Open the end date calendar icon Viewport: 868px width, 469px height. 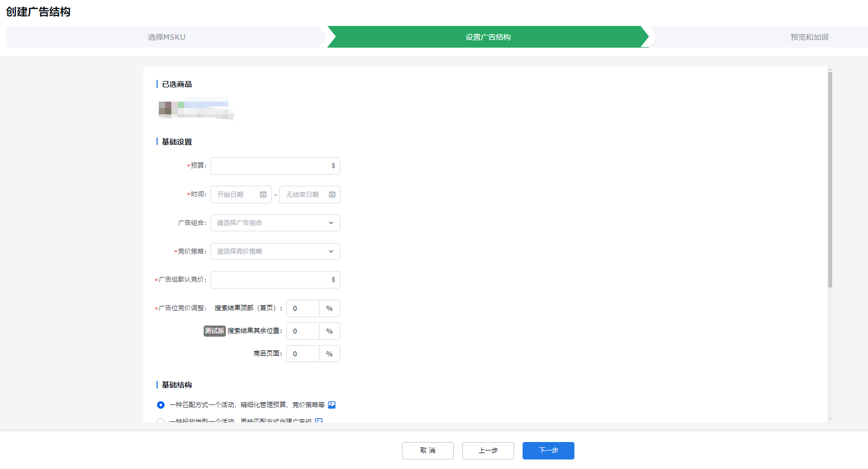click(332, 195)
